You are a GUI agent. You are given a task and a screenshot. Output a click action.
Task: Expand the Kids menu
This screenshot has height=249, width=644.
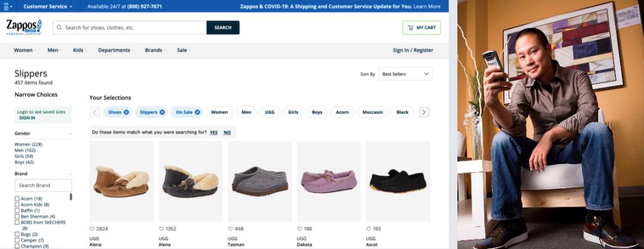point(80,50)
